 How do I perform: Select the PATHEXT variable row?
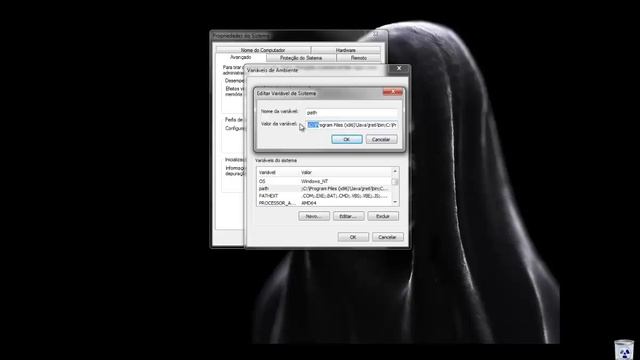(x=324, y=196)
